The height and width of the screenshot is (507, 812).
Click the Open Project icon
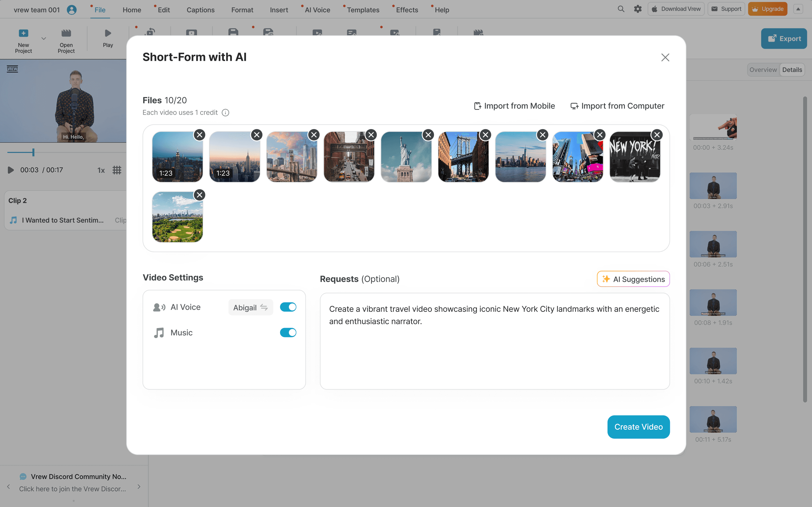pyautogui.click(x=66, y=34)
